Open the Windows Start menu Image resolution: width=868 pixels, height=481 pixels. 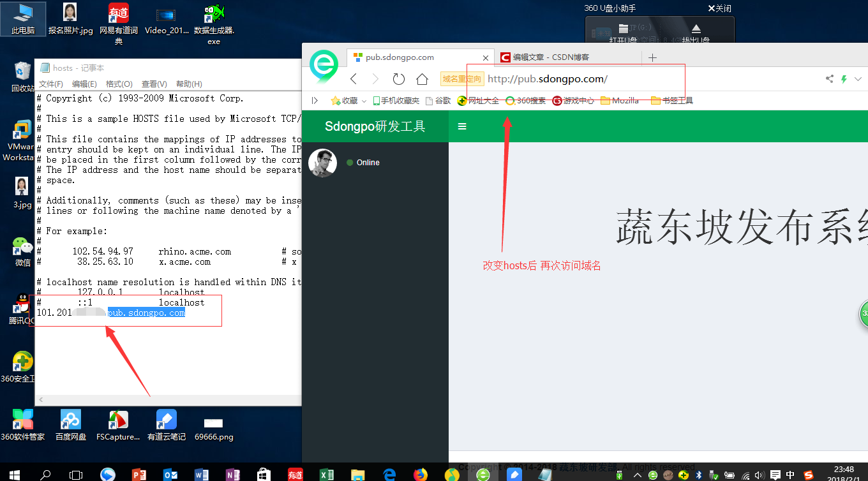click(x=15, y=474)
